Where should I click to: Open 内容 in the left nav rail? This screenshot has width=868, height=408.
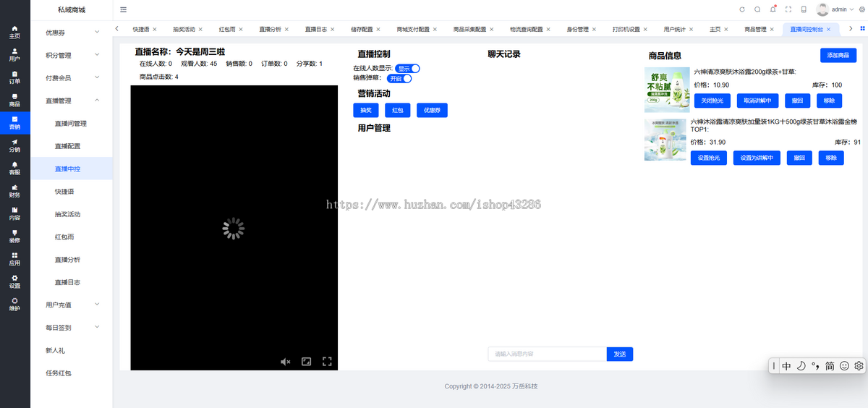[x=14, y=213]
